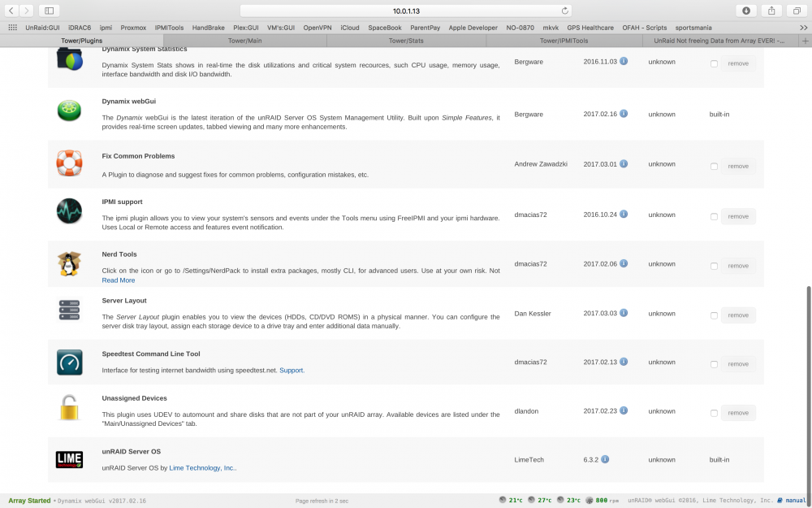This screenshot has height=508, width=812.
Task: Click the 10.0.1.13 address bar
Action: pos(405,11)
